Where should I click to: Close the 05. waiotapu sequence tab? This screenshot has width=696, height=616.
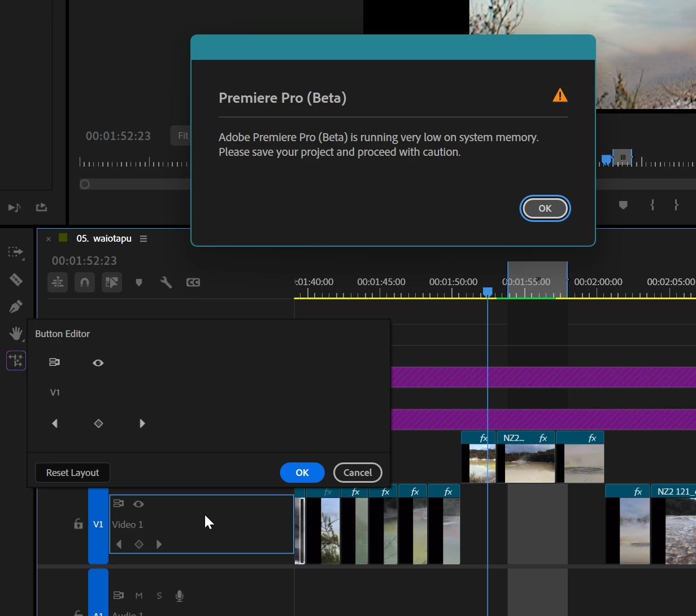[48, 239]
